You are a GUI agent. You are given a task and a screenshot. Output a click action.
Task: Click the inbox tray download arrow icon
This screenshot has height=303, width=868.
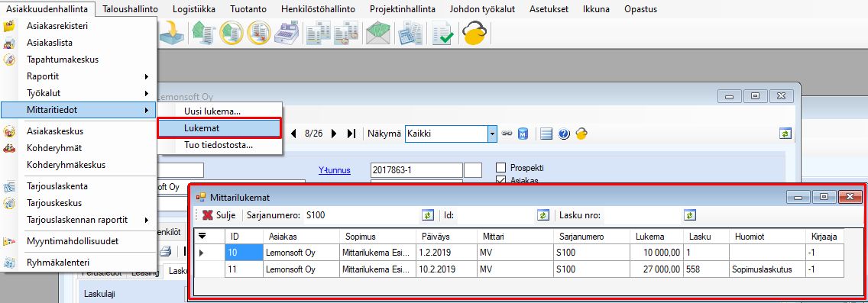tap(172, 33)
